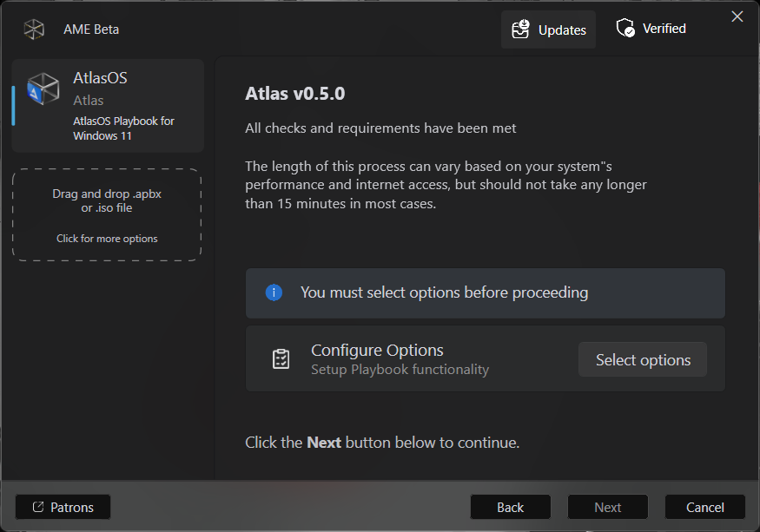Click the external link icon beside Patrons

tap(38, 507)
